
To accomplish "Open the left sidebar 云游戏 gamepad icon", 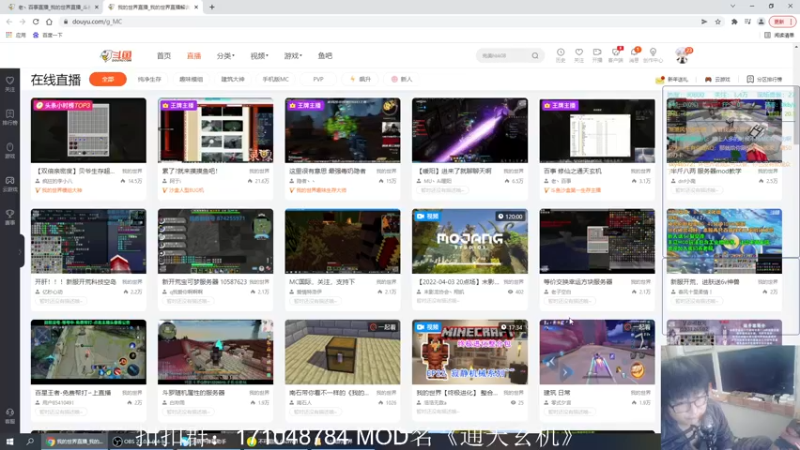I will click(10, 184).
